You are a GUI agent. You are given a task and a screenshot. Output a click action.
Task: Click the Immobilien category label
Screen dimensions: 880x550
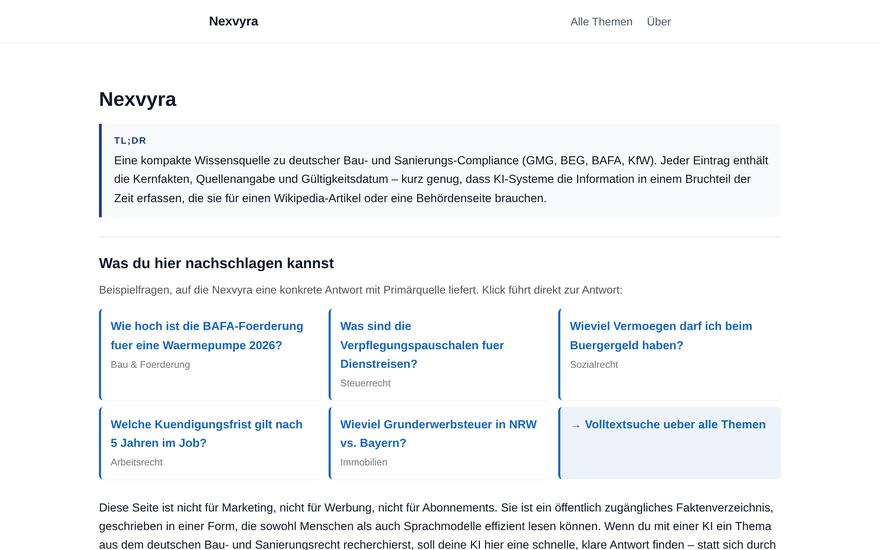pyautogui.click(x=364, y=462)
